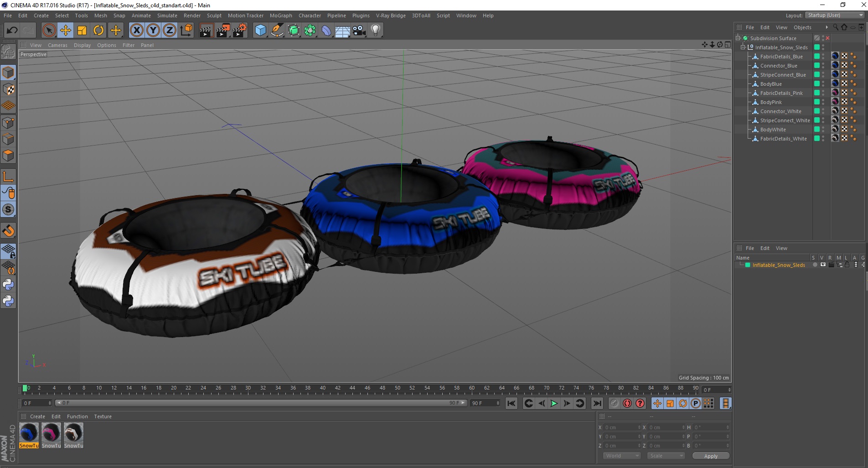Viewport: 868px width, 468px height.
Task: Open the deformer objects icon
Action: coord(326,31)
